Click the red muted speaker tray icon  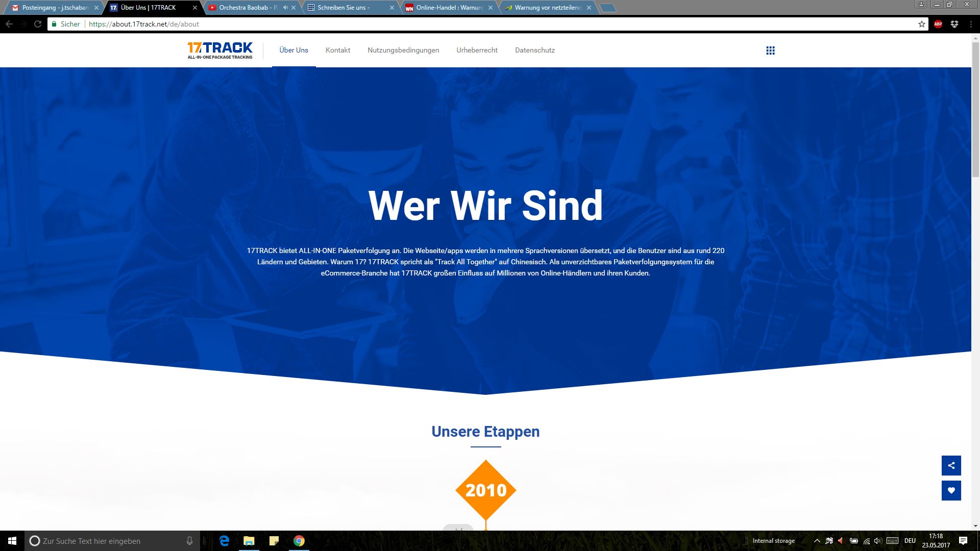[x=841, y=541]
